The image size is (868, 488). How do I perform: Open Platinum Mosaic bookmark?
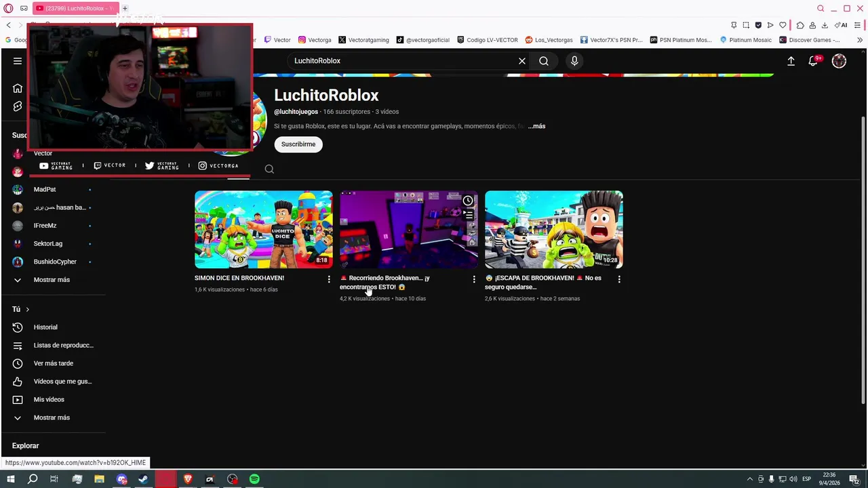(745, 40)
